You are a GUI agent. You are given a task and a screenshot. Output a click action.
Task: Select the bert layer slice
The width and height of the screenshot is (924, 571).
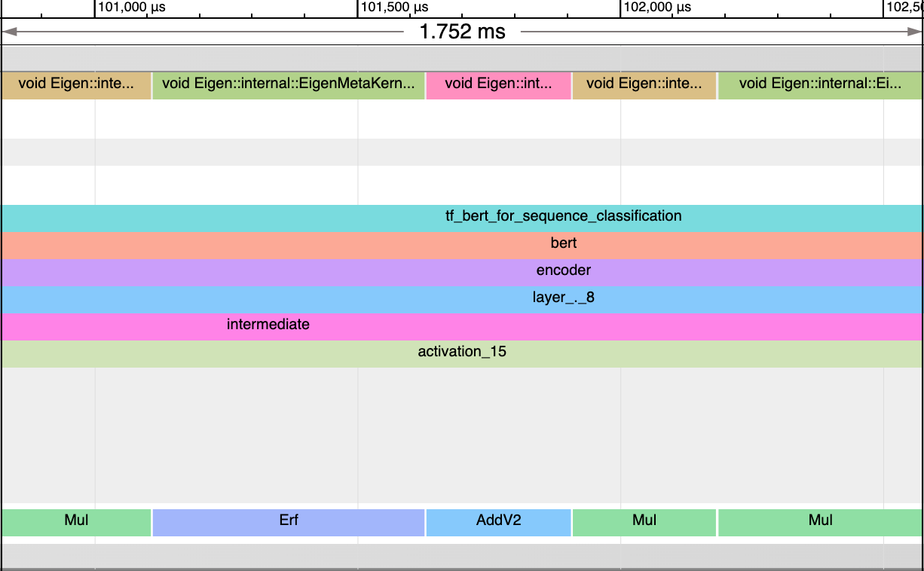[462, 246]
